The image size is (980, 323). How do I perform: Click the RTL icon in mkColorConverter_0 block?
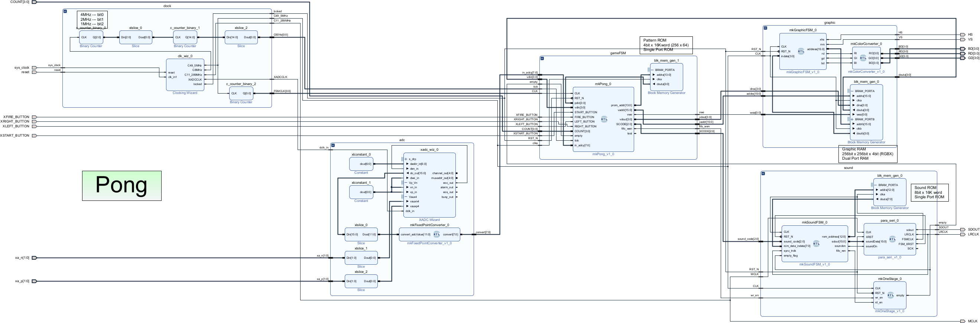863,58
